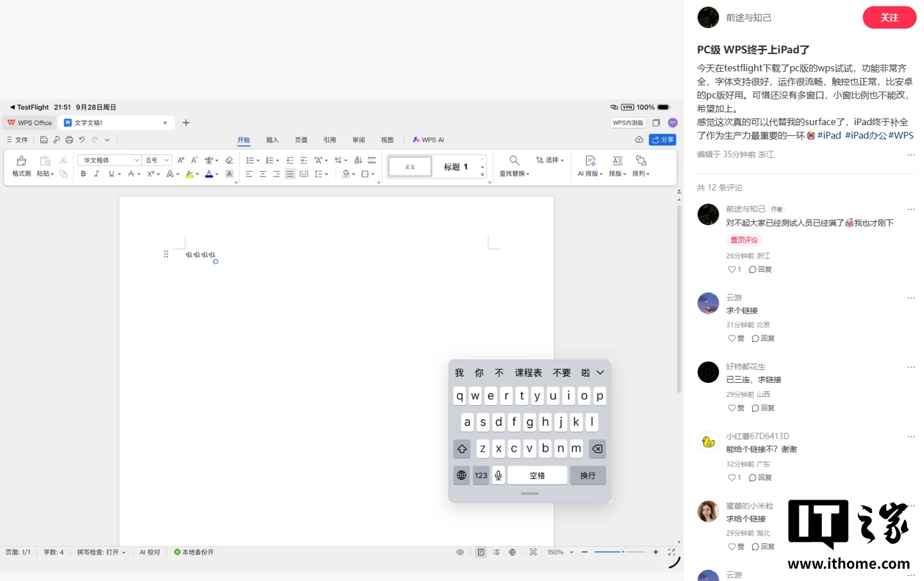This screenshot has width=924, height=581.
Task: Expand the zoom percentage dropdown (150%)
Action: point(571,552)
